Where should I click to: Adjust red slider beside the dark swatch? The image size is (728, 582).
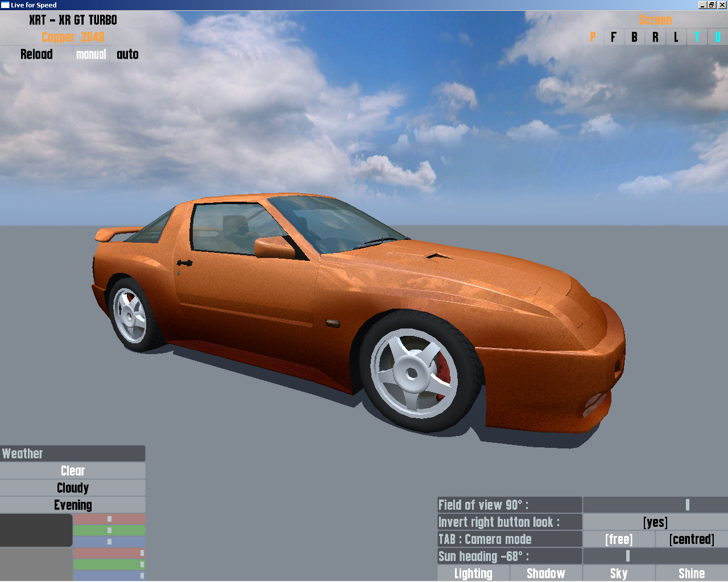click(109, 519)
